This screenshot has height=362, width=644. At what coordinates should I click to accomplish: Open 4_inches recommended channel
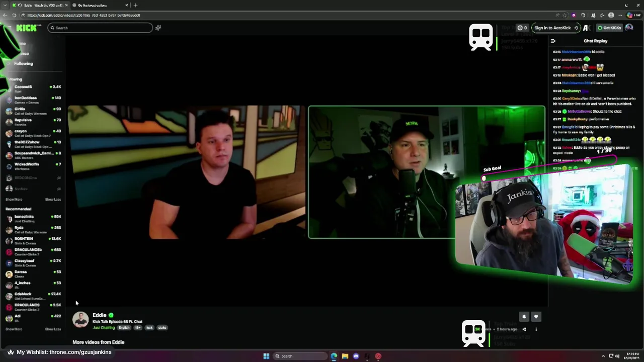[x=33, y=285]
